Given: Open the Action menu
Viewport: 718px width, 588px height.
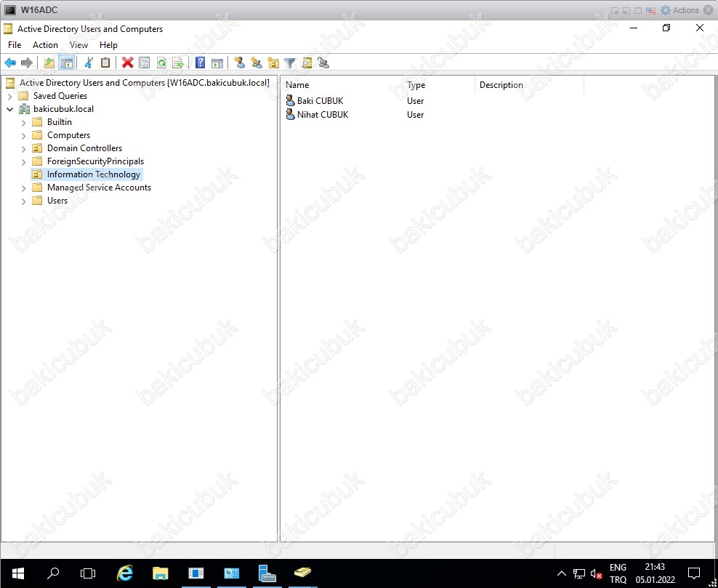Looking at the screenshot, I should (45, 45).
